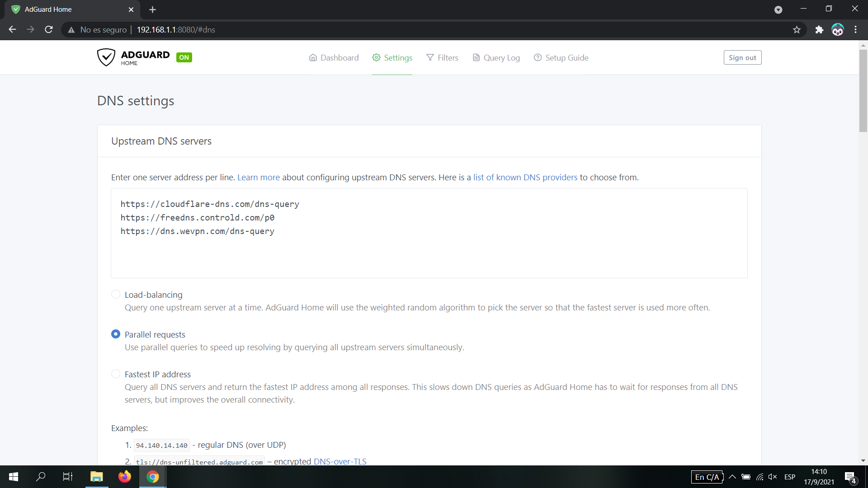Click the Windows search magnifier icon
The width and height of the screenshot is (868, 488).
pos(41,477)
